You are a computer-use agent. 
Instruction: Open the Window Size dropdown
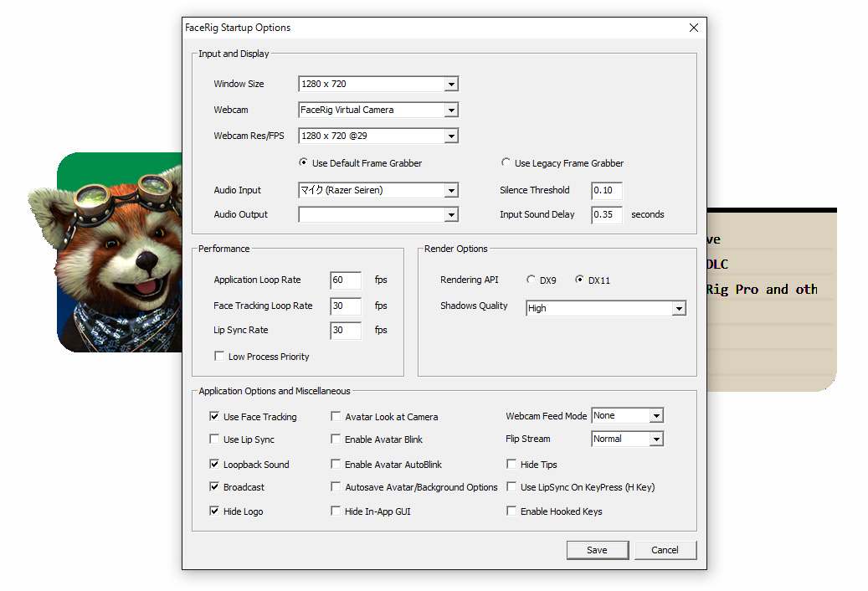pos(451,84)
